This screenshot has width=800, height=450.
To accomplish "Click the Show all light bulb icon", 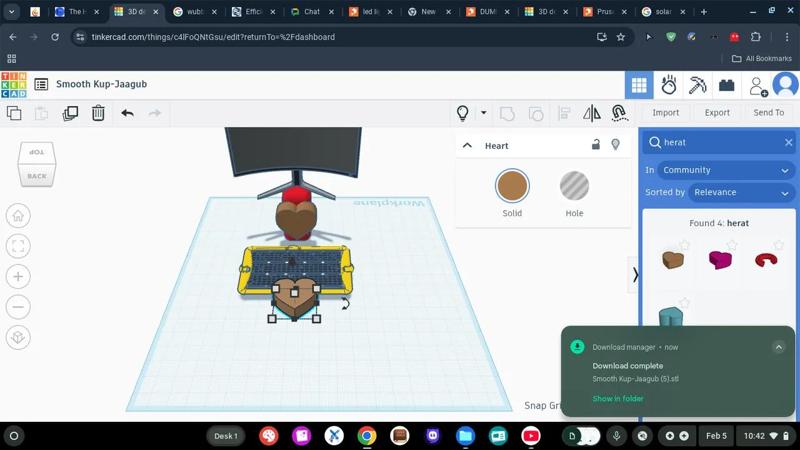I will tap(463, 113).
